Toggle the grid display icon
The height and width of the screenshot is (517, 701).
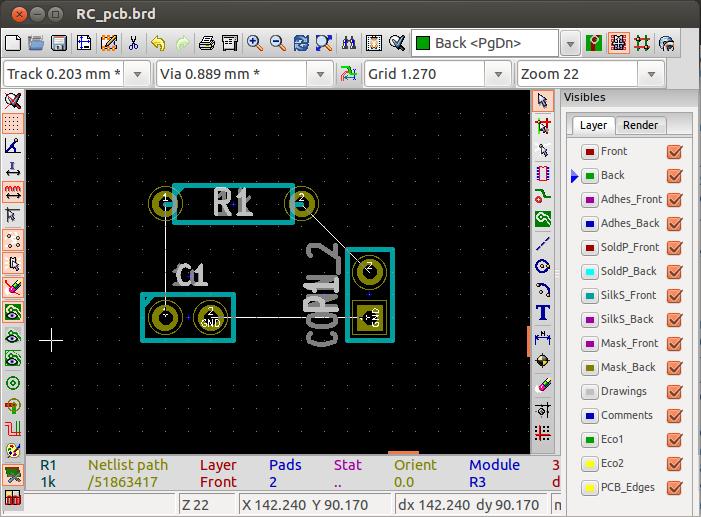[13, 123]
